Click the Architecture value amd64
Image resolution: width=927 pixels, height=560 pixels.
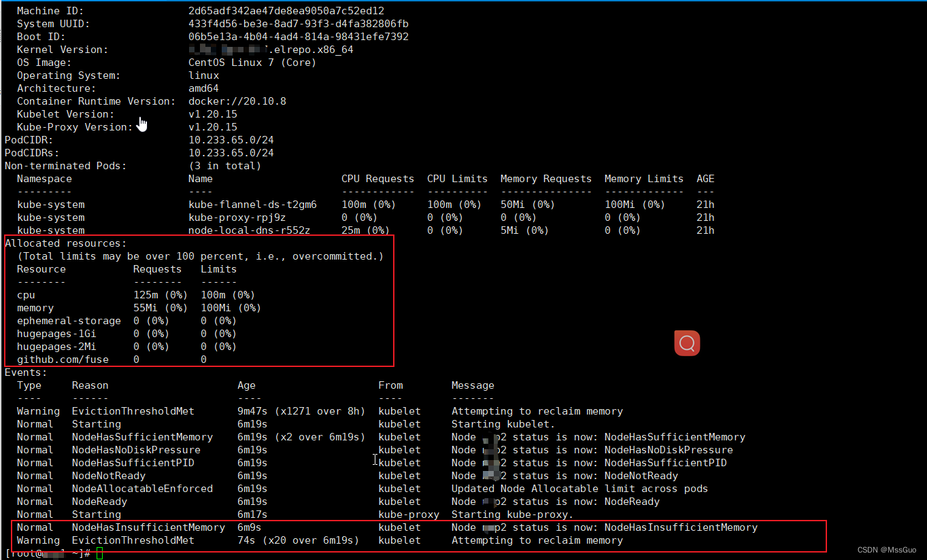(203, 88)
